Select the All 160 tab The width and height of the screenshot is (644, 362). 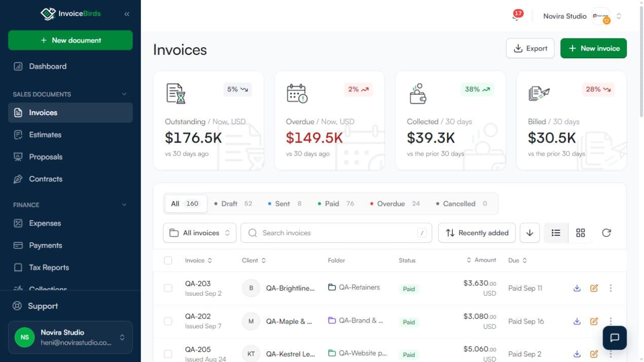pyautogui.click(x=186, y=203)
